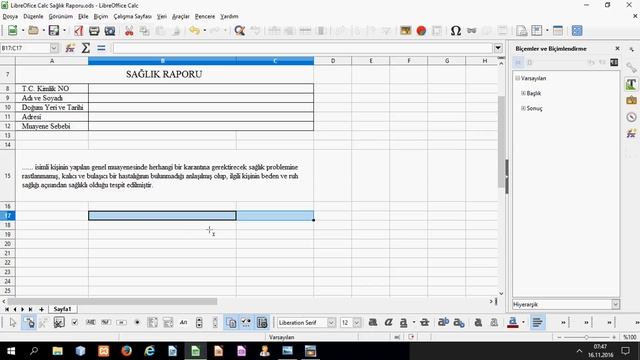Screen dimensions: 640x360
Task: Jump to the first sheet tab
Action: click(x=7, y=309)
